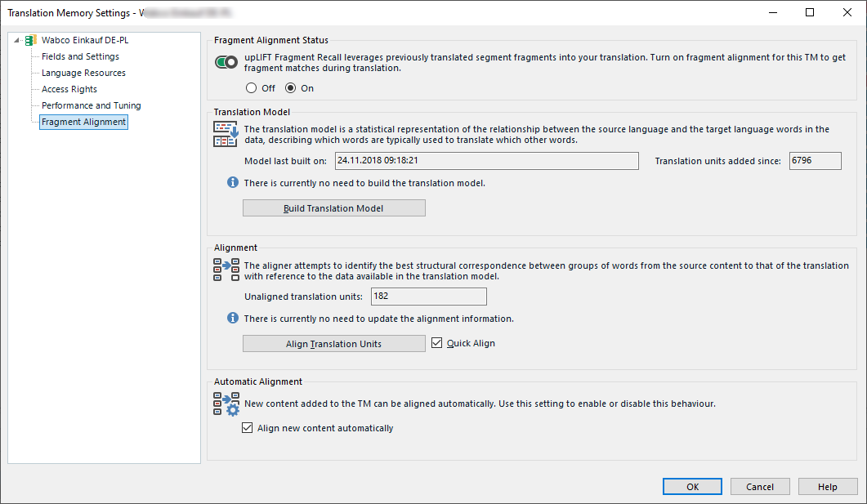867x504 pixels.
Task: Open Performance and Tuning page
Action: point(92,105)
